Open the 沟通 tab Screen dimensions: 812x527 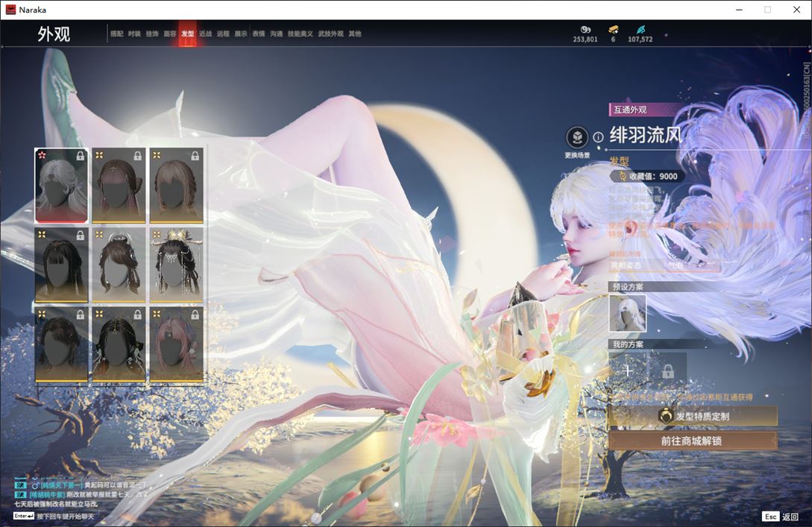(x=277, y=34)
